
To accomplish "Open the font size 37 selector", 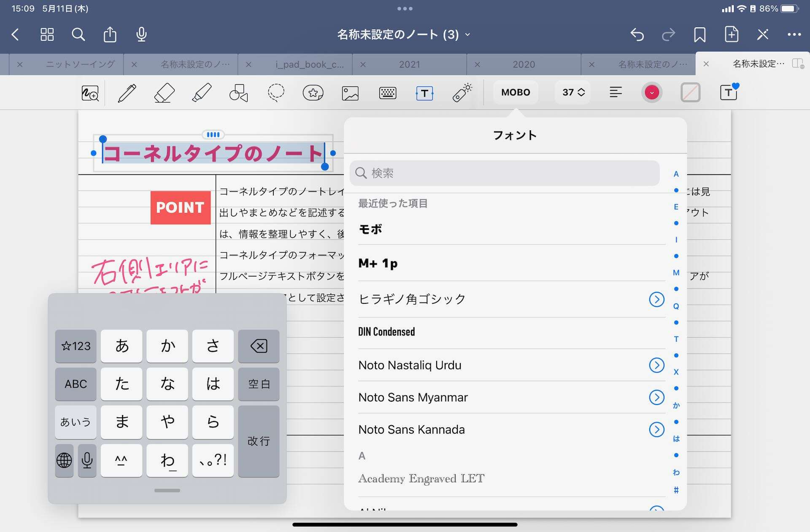I will tap(572, 92).
